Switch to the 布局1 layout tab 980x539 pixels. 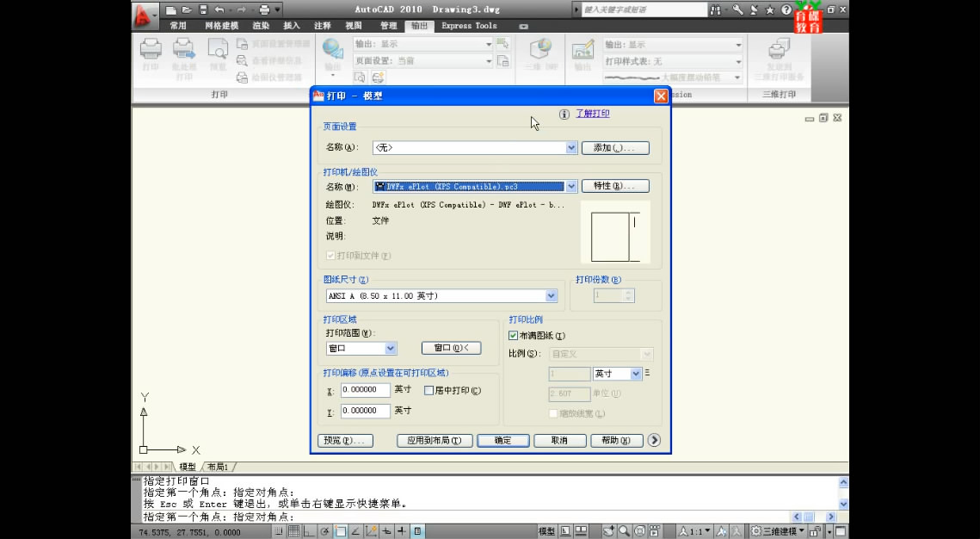pos(219,467)
